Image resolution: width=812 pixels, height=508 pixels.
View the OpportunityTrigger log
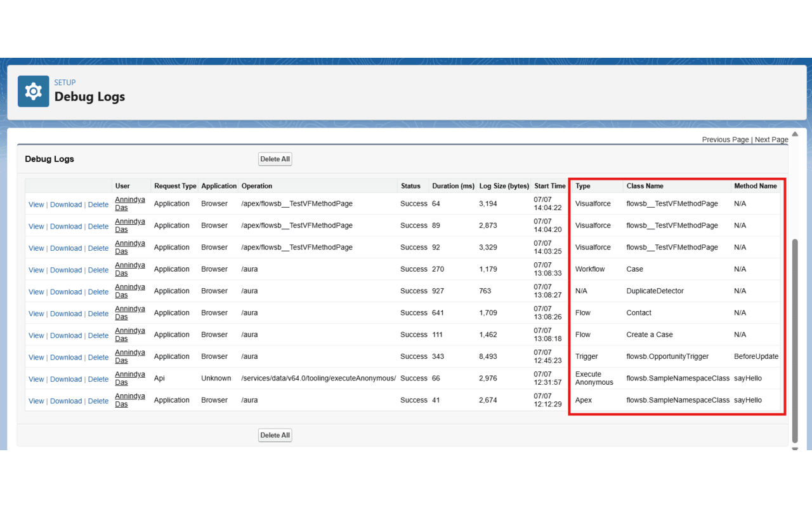[36, 358]
